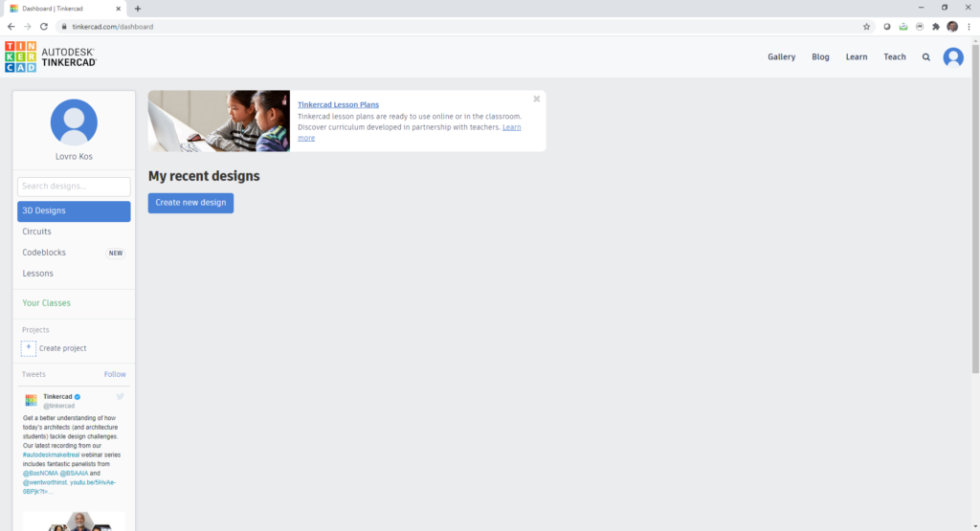Open Gallery from the top navigation

[x=781, y=57]
